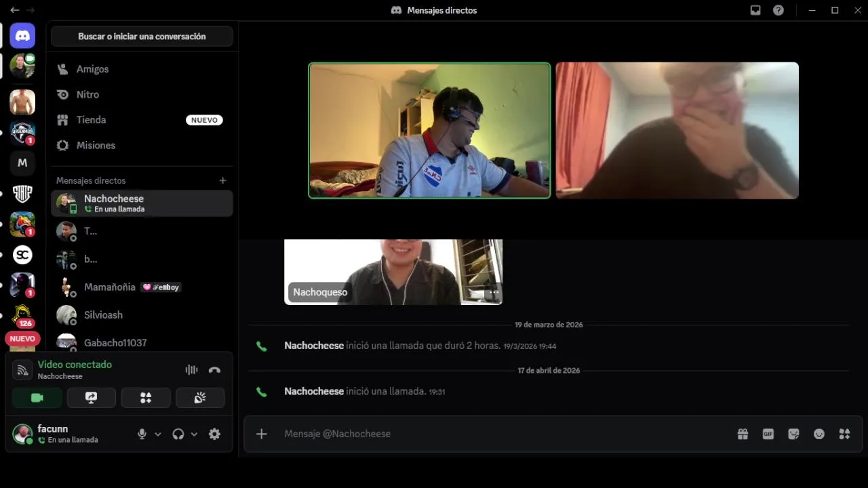Open the Amigos section
This screenshot has width=868, height=488.
(x=142, y=69)
